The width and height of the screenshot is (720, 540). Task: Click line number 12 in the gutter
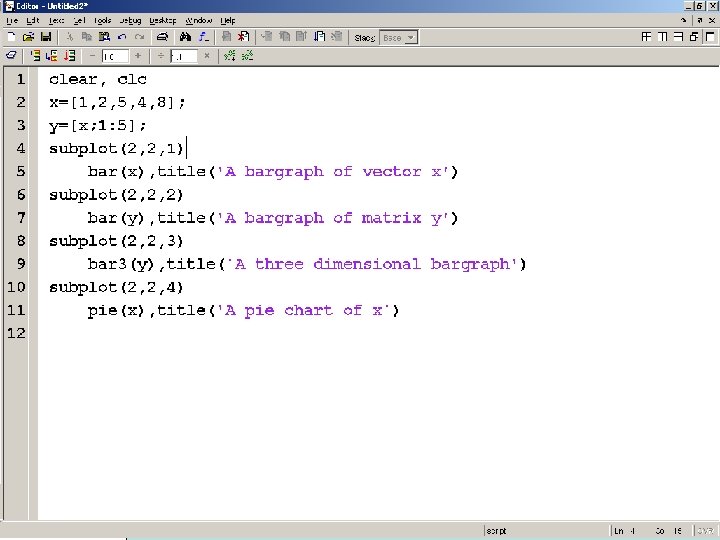tap(16, 333)
